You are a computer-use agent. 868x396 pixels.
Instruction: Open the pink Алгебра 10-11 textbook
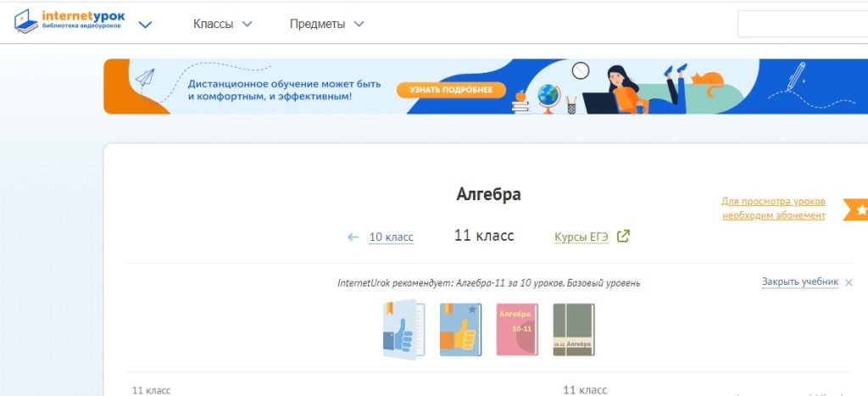(516, 330)
